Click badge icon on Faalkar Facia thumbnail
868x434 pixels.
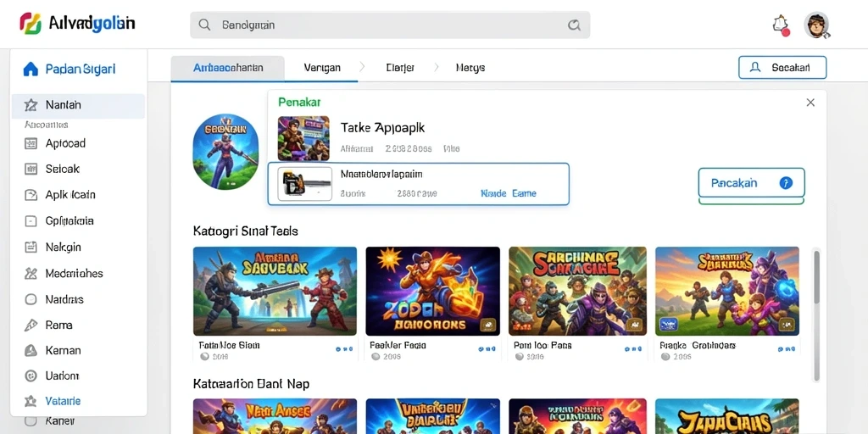click(487, 325)
